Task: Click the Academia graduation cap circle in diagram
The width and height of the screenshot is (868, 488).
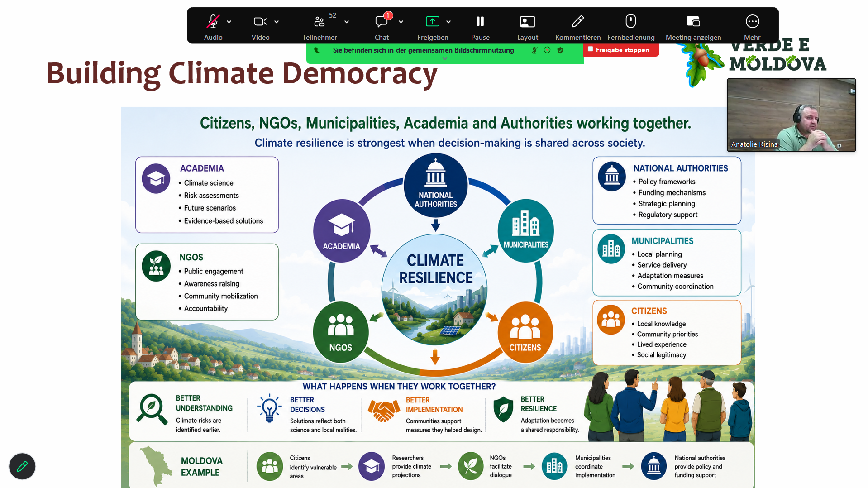Action: (x=342, y=231)
